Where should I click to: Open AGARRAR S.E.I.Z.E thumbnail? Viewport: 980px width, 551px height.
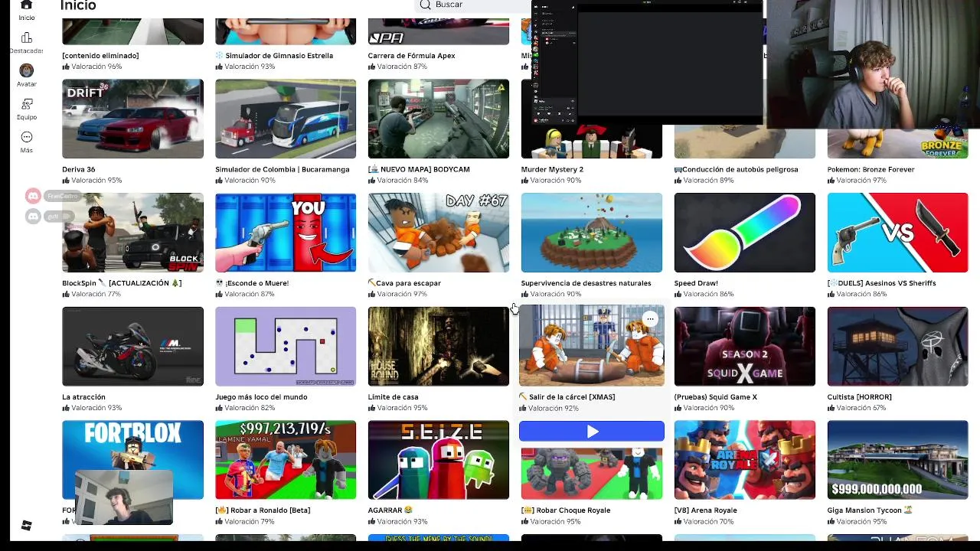click(439, 460)
